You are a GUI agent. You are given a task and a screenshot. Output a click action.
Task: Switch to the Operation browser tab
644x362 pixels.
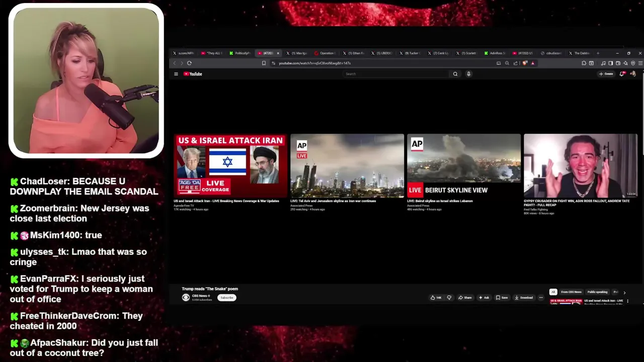(x=325, y=53)
